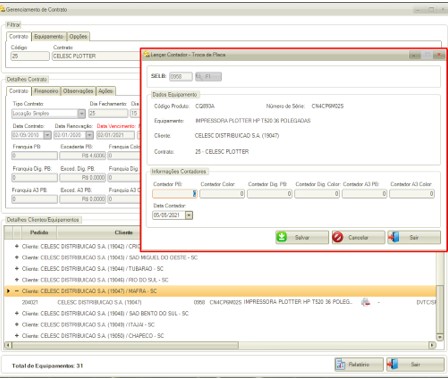The height and width of the screenshot is (379, 448).
Task: Switch to the Opções filter tab
Action: [78, 36]
